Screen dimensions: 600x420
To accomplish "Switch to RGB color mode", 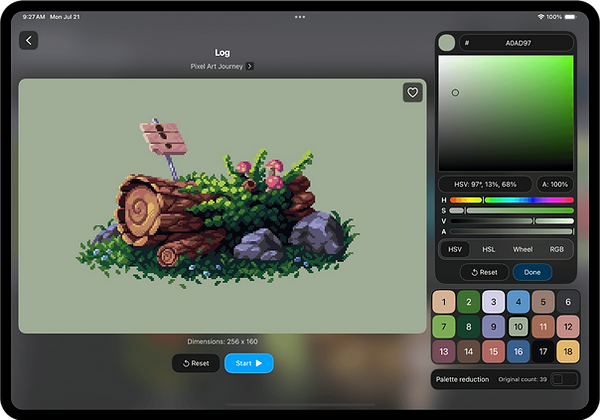I will pyautogui.click(x=556, y=249).
